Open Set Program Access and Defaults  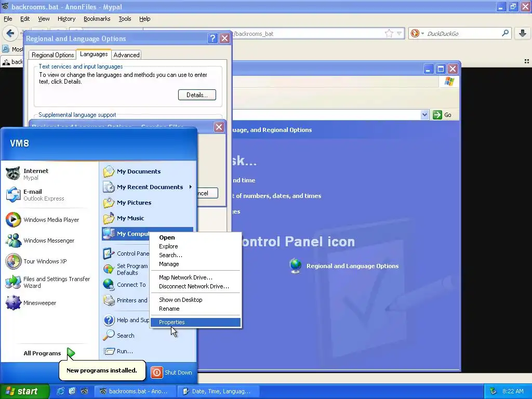(126, 270)
